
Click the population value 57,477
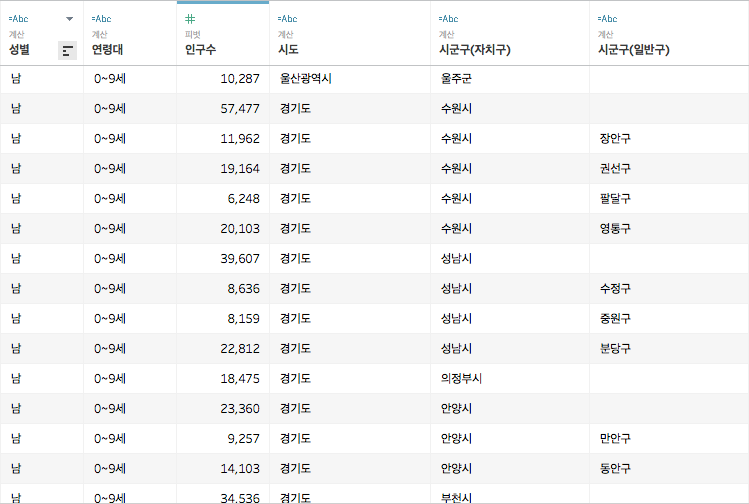coord(240,108)
